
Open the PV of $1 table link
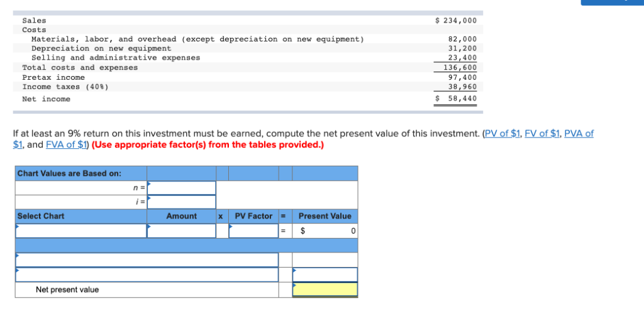pos(503,133)
